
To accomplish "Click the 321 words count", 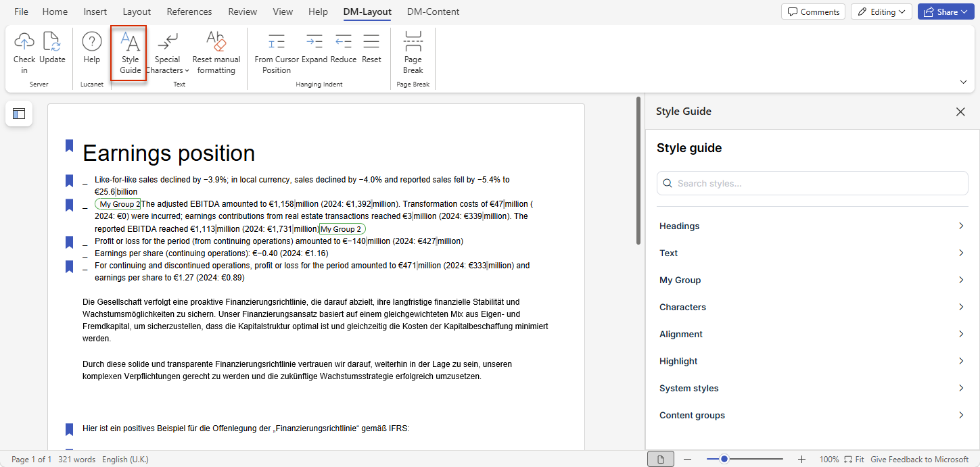I will [x=76, y=460].
